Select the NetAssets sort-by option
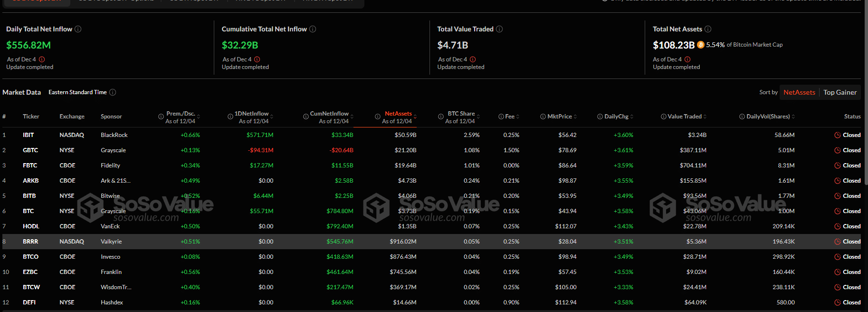The height and width of the screenshot is (312, 868). click(800, 92)
